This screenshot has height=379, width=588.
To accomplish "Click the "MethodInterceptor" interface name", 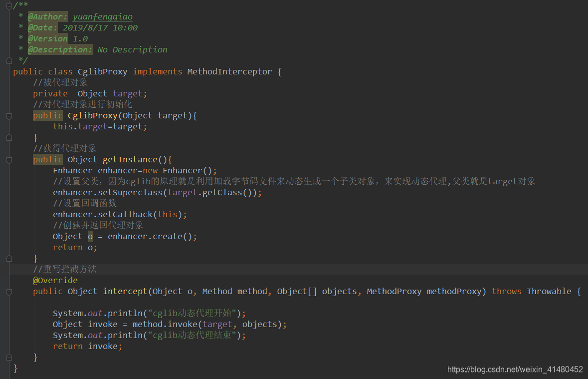I will tap(229, 72).
